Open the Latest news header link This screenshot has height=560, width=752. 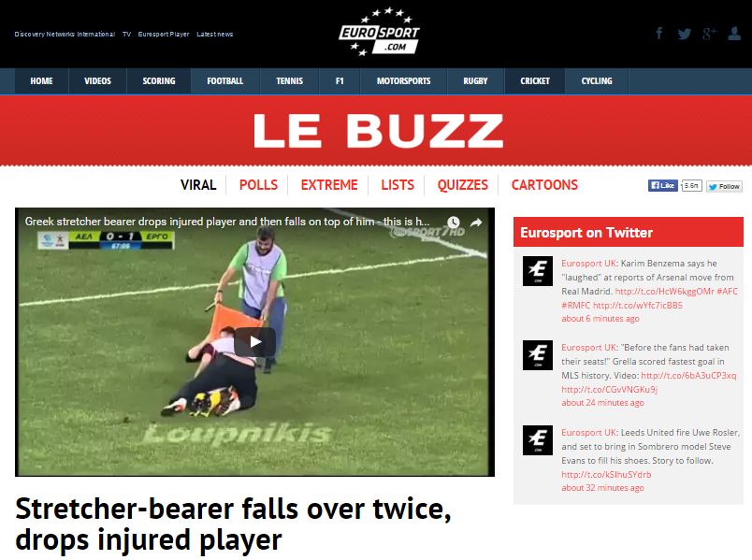click(x=215, y=34)
